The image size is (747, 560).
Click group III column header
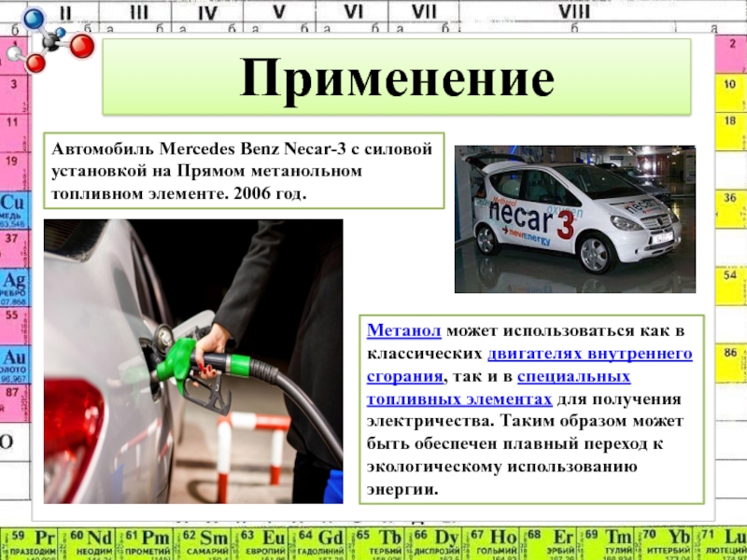click(x=138, y=11)
